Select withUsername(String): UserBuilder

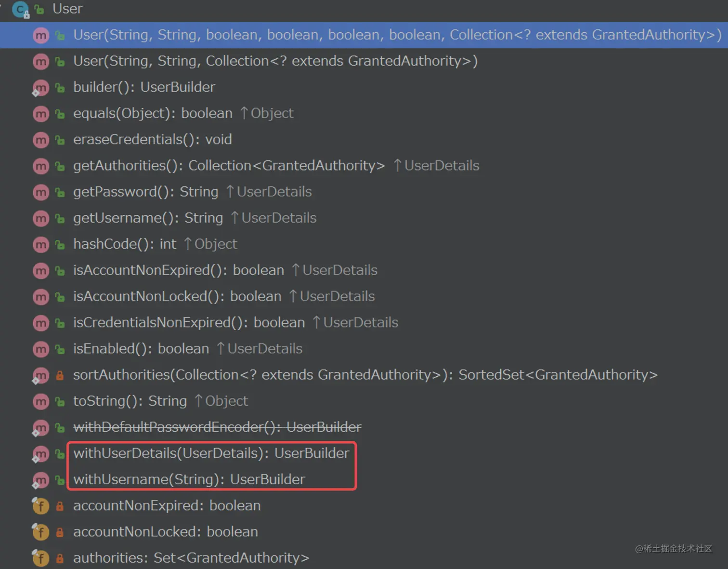(x=189, y=479)
